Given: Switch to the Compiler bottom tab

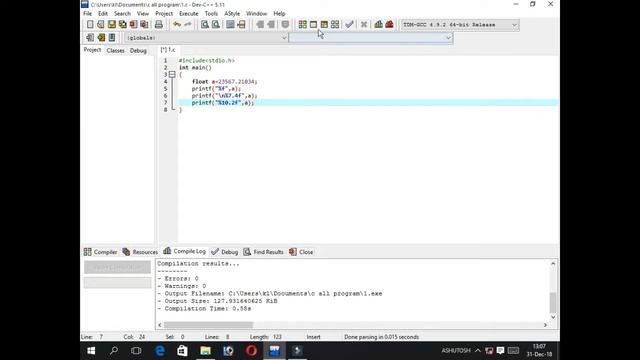Looking at the screenshot, I should 100,252.
